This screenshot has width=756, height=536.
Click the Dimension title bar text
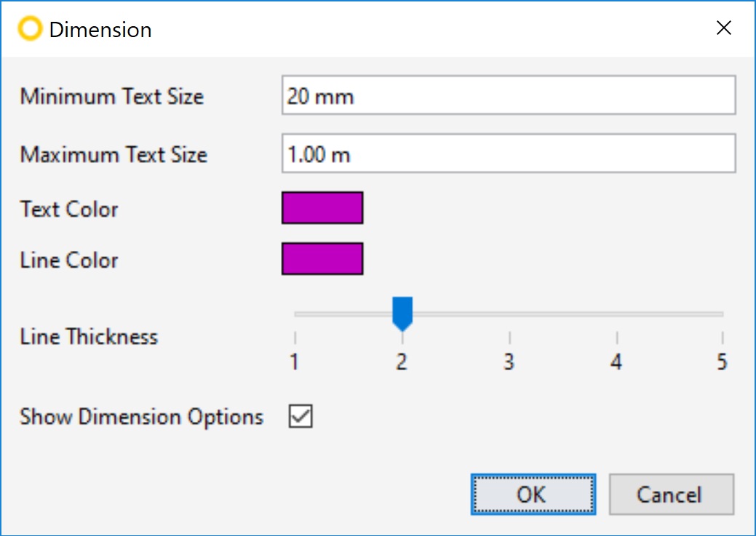pos(100,29)
